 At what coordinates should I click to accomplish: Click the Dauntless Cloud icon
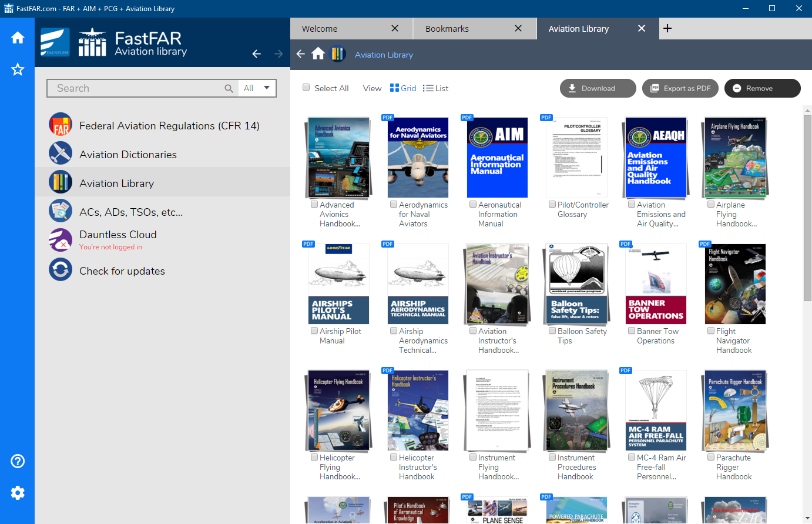(61, 240)
